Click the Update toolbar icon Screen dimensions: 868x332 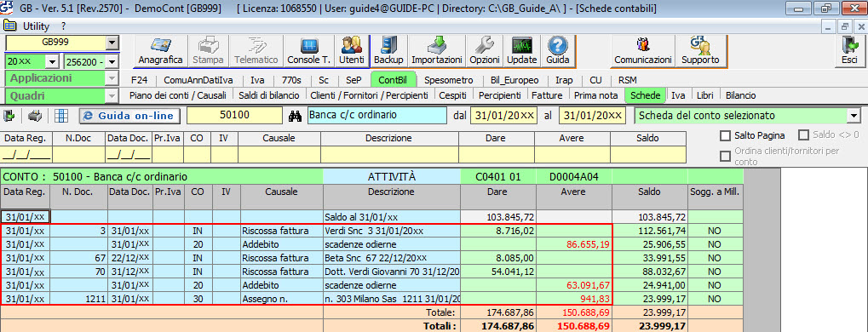pyautogui.click(x=521, y=50)
